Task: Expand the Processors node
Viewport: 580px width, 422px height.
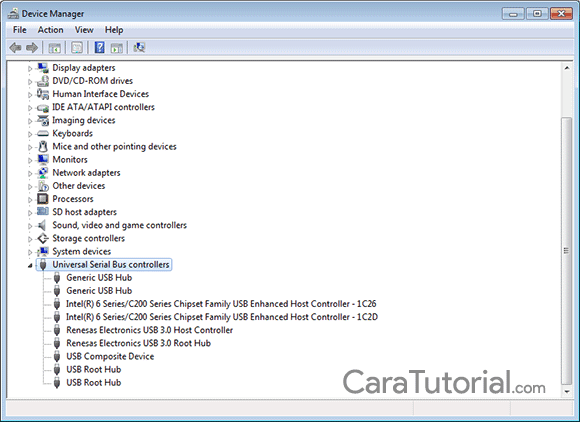Action: point(30,200)
